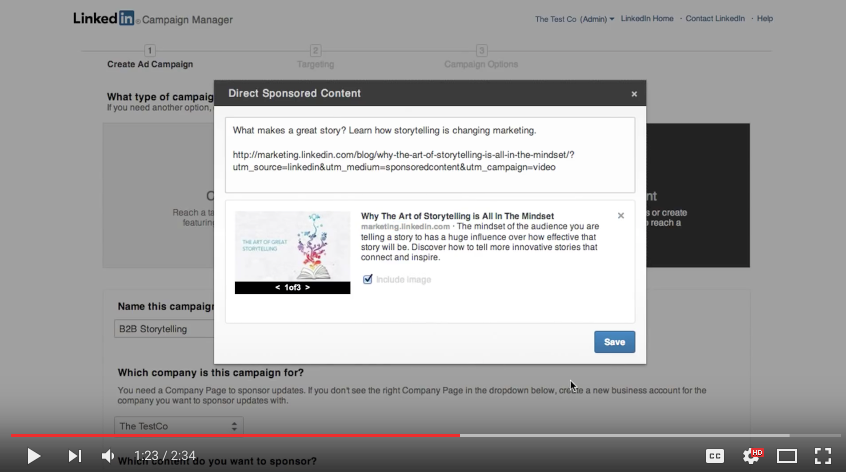
Task: Enter fullscreen mode
Action: 823,456
